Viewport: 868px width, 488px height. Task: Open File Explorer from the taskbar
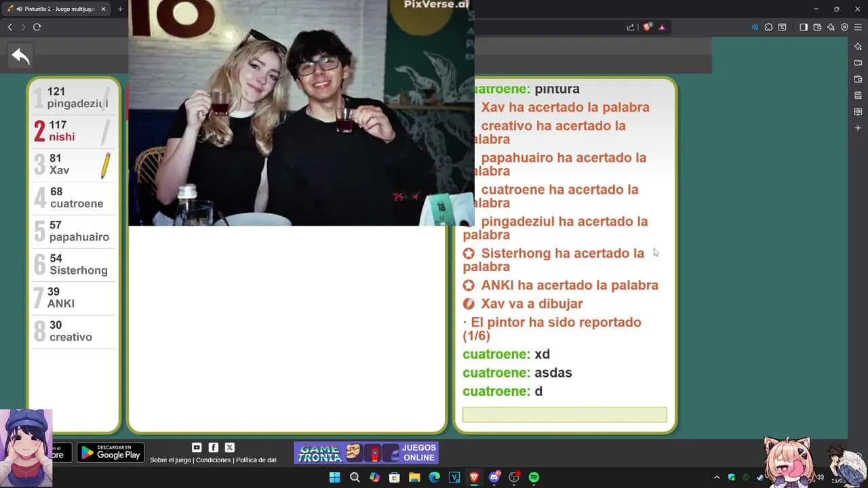point(414,477)
